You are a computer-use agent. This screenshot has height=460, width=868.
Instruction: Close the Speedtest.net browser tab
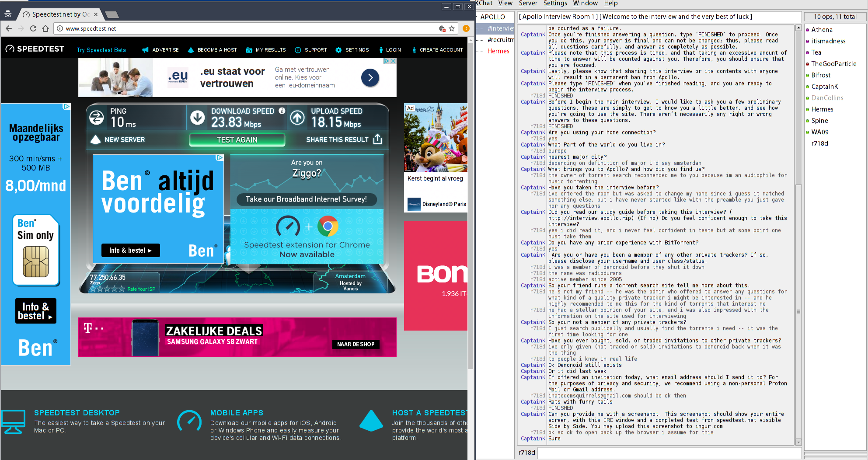96,14
